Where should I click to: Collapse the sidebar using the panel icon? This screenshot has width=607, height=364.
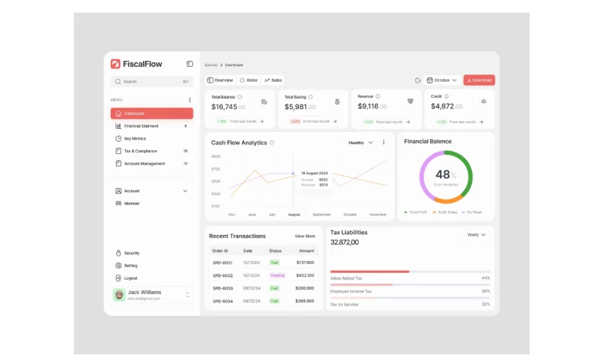[189, 64]
